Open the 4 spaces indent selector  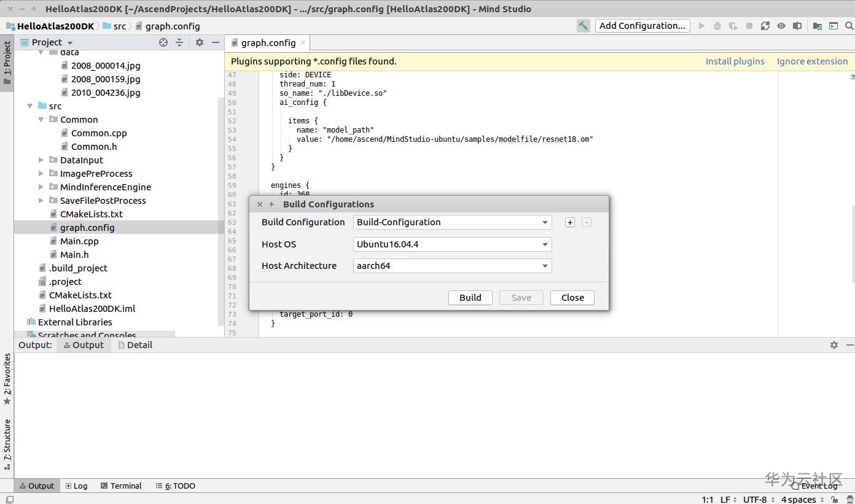click(x=802, y=500)
